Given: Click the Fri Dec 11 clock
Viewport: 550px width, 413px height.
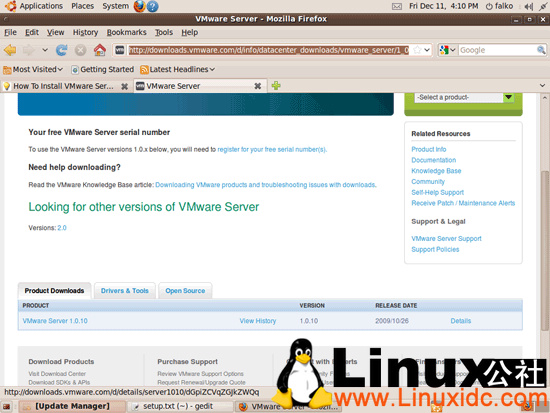Looking at the screenshot, I should 443,6.
